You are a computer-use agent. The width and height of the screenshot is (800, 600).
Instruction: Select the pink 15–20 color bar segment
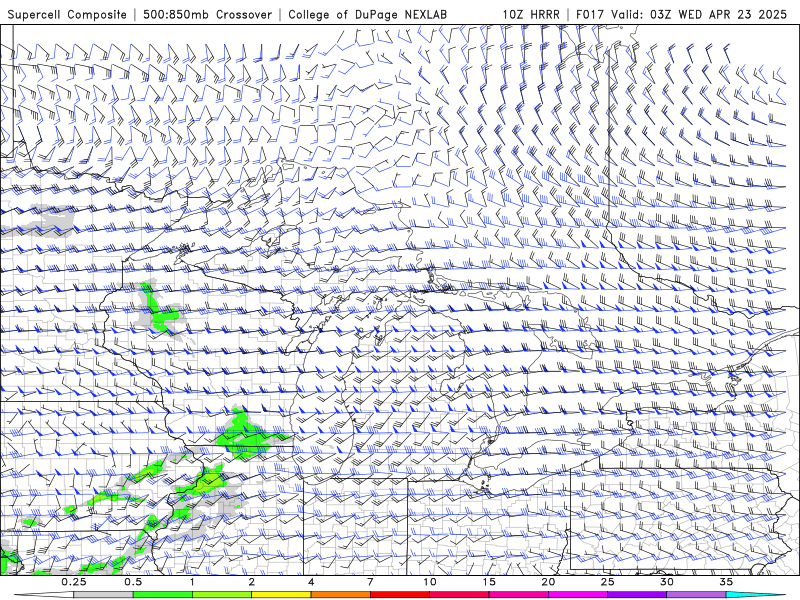click(x=518, y=595)
